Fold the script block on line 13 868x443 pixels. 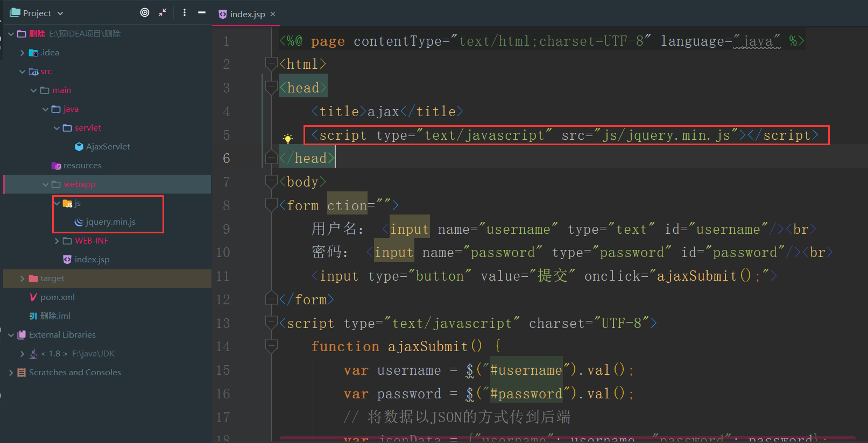click(x=271, y=323)
